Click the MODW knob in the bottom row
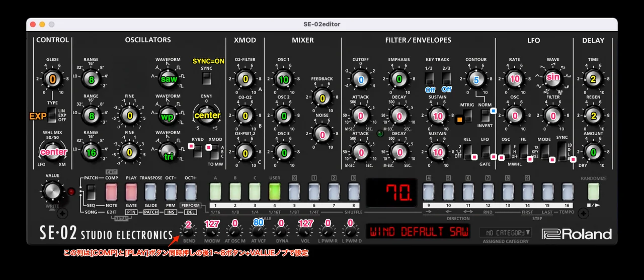The image size is (644, 280). point(211,232)
